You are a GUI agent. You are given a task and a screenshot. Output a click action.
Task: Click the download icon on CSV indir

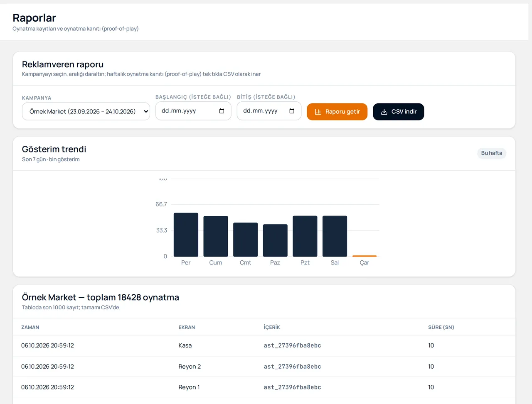[384, 112]
